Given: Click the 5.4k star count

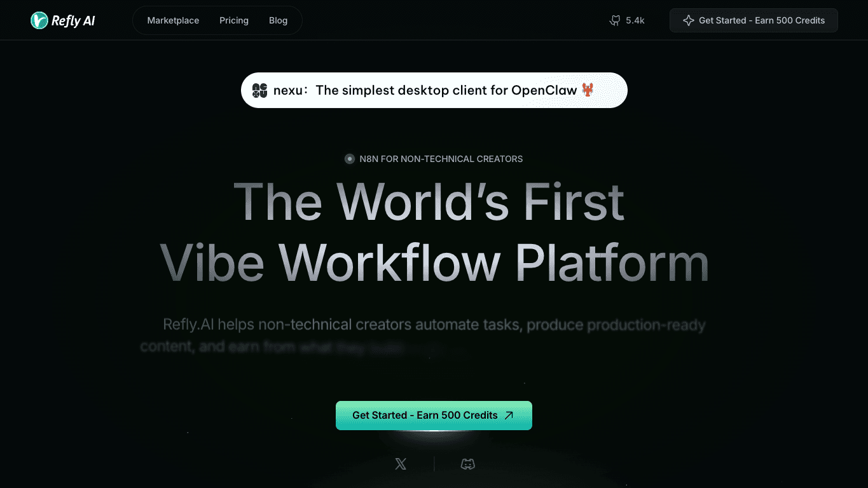Looking at the screenshot, I should [635, 20].
